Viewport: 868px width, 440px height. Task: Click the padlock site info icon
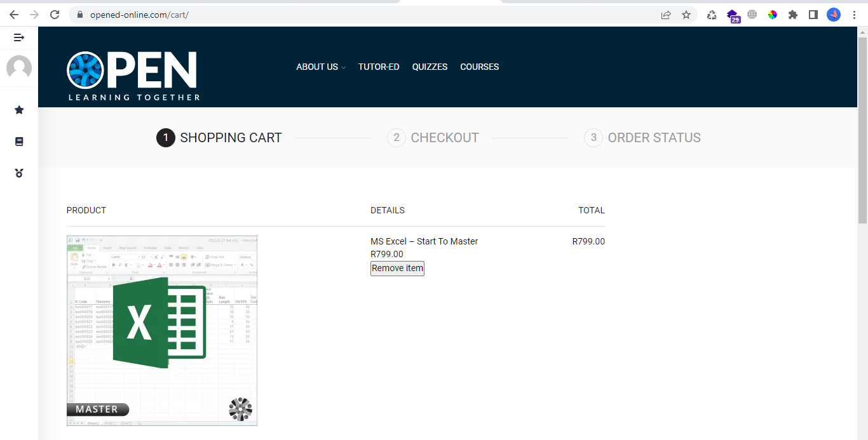pos(79,15)
